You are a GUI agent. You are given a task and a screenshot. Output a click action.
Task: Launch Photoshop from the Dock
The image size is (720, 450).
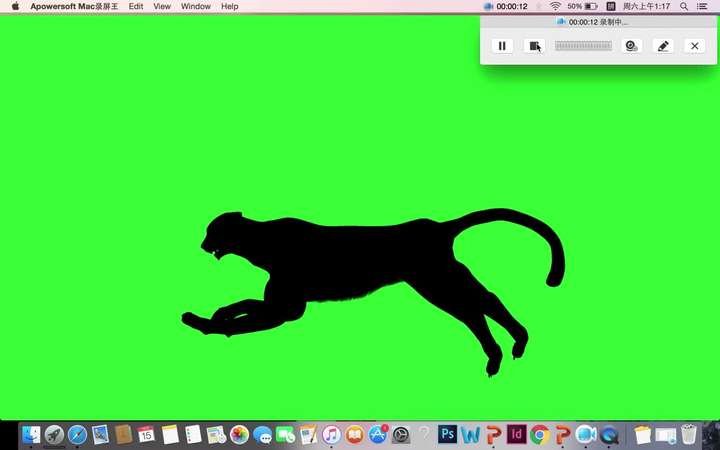coord(447,434)
